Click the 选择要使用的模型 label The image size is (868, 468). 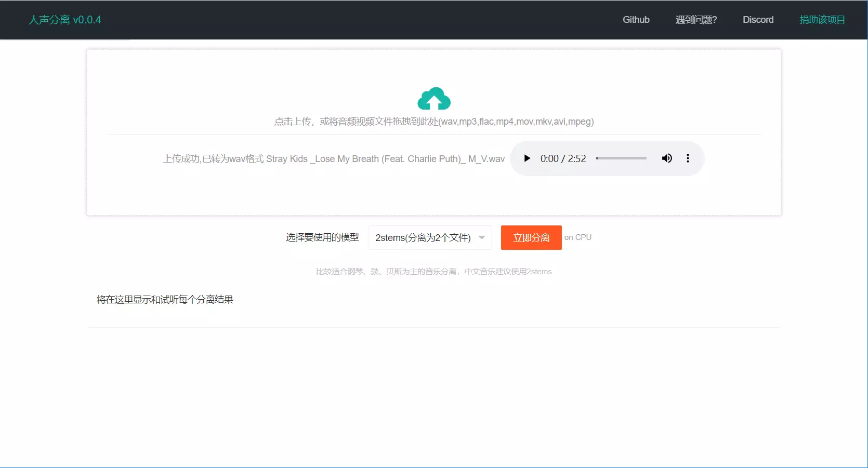pos(322,237)
